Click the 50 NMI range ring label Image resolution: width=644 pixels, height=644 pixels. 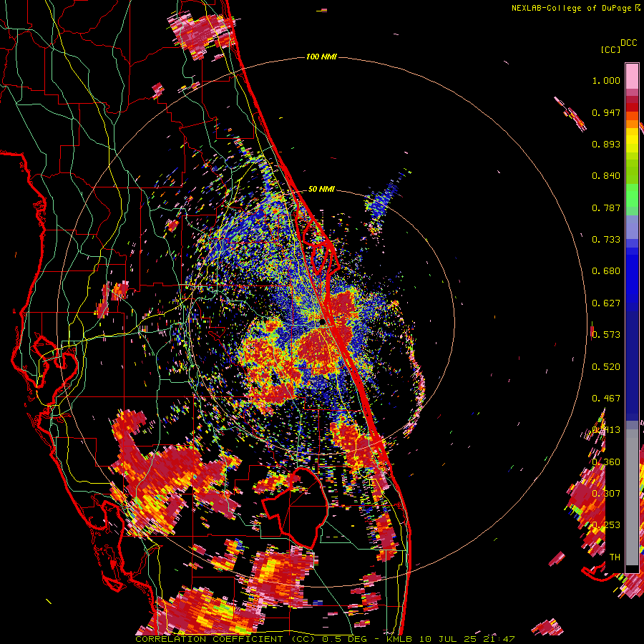pyautogui.click(x=321, y=189)
